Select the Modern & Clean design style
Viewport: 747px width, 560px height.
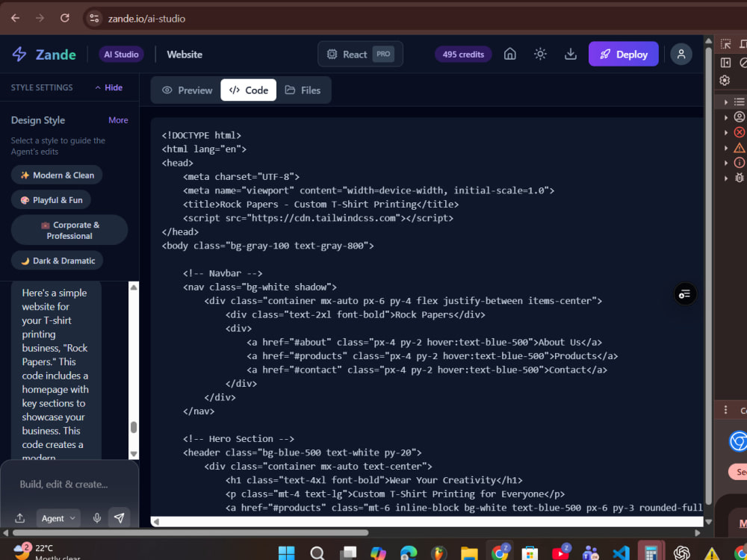tap(57, 175)
